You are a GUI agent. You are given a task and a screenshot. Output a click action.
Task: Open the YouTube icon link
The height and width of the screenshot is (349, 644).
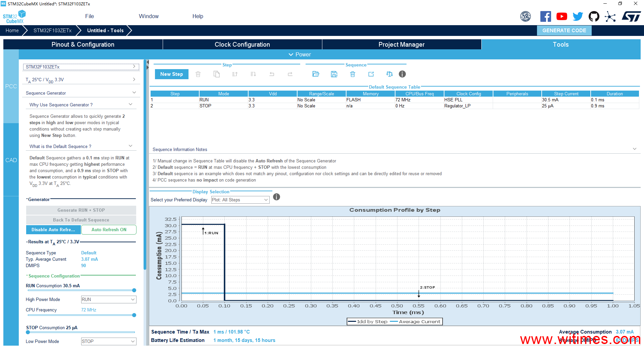[x=562, y=16]
